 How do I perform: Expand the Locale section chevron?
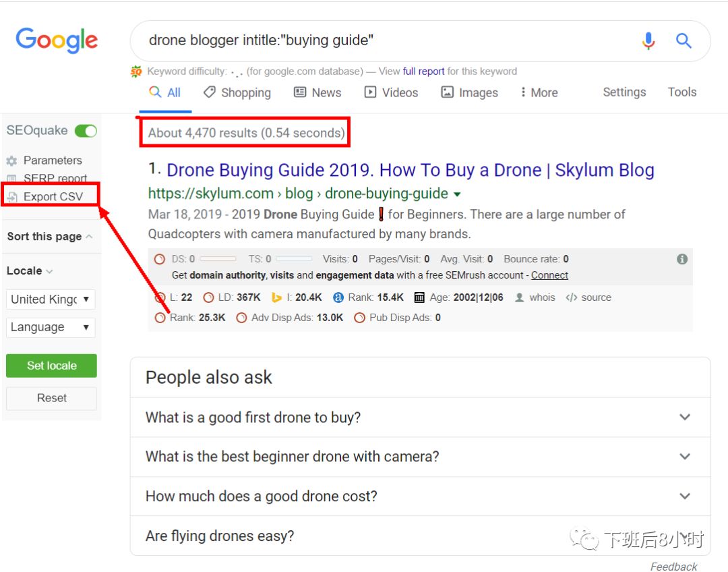point(49,271)
